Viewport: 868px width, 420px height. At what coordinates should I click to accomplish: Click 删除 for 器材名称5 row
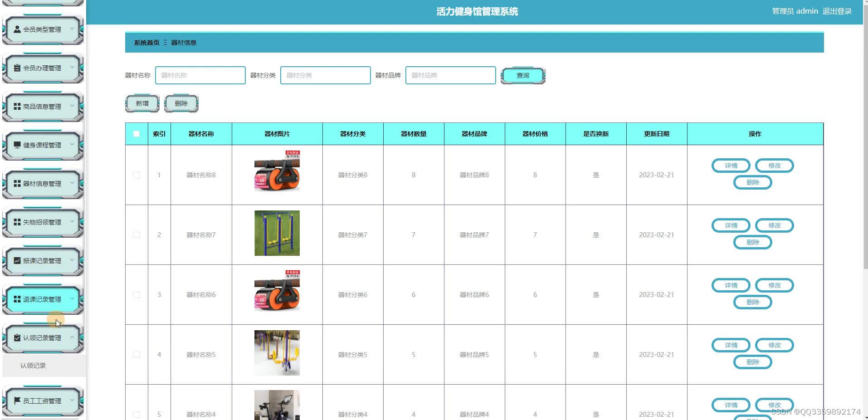tap(753, 362)
